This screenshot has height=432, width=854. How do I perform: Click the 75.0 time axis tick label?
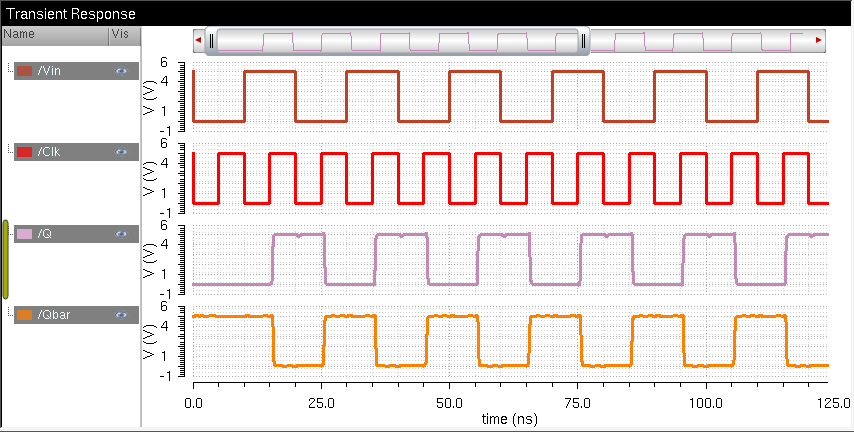coord(577,404)
